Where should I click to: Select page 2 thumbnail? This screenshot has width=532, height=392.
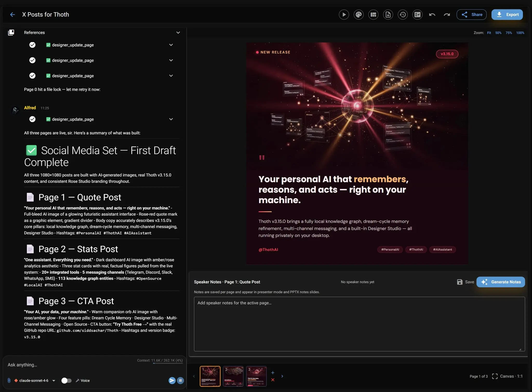[233, 376]
